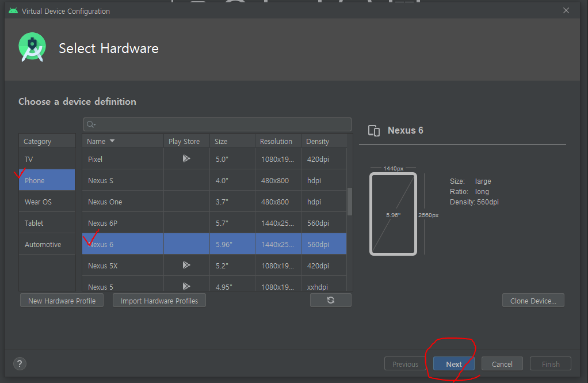The width and height of the screenshot is (588, 383).
Task: Click New Hardware Profile button
Action: [x=62, y=301]
